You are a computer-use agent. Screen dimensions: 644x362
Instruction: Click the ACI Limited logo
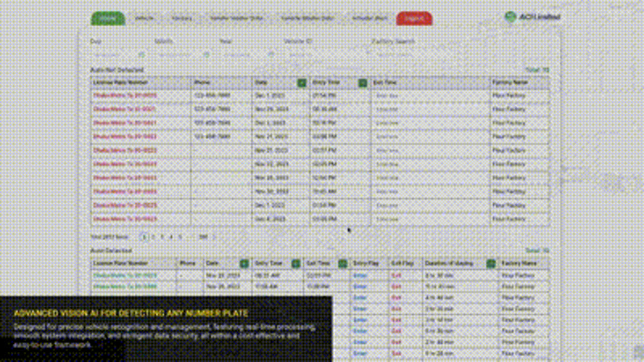tap(533, 17)
